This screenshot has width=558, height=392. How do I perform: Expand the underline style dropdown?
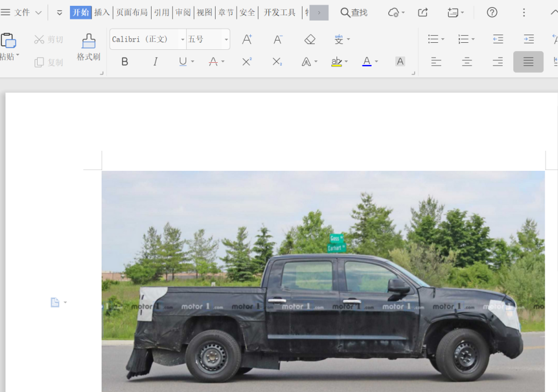193,62
